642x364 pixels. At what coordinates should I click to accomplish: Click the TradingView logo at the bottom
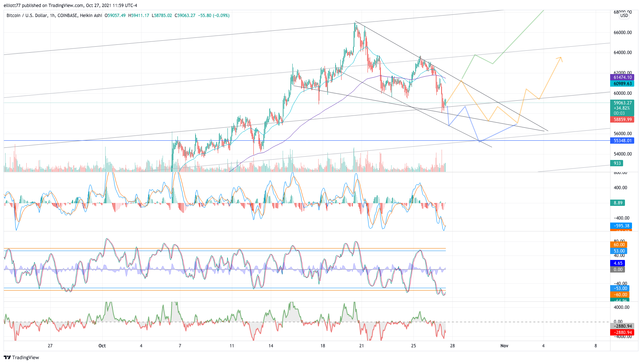pos(21,357)
